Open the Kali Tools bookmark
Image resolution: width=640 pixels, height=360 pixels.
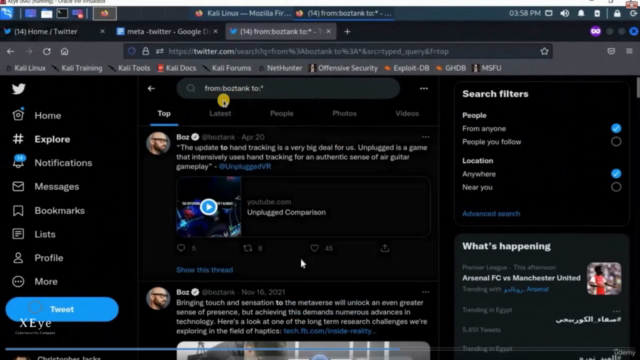point(129,68)
